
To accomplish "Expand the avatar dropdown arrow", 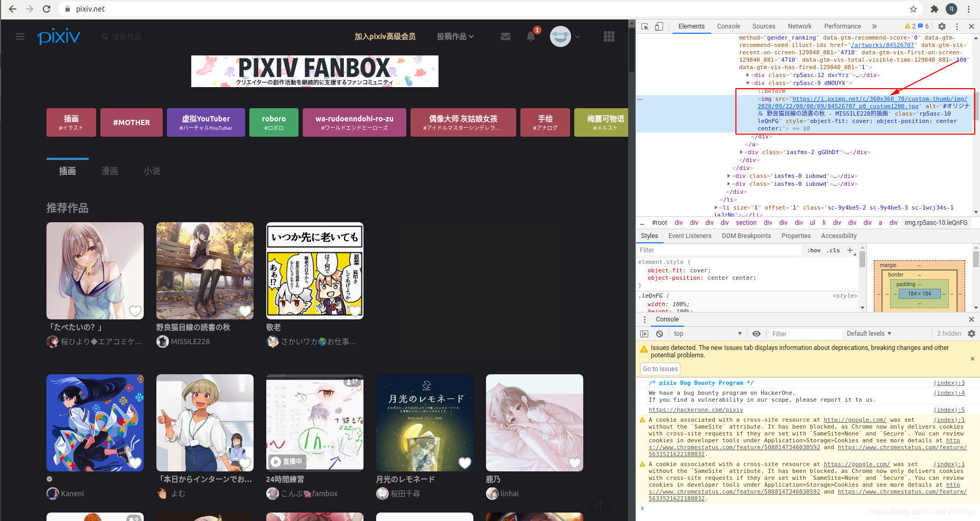I will (577, 36).
